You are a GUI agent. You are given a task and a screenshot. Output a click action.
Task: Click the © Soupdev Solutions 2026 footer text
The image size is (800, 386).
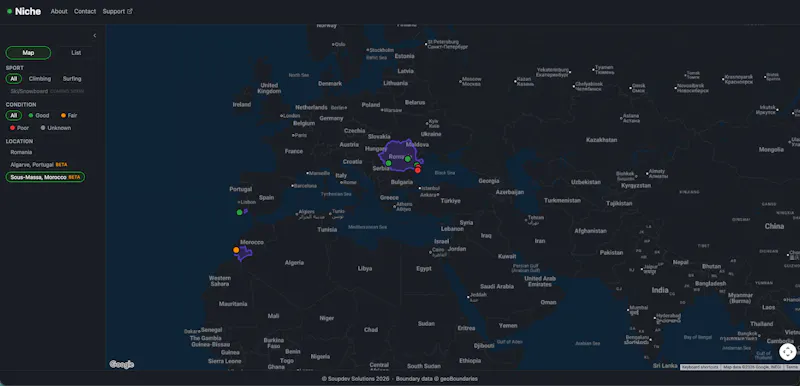tap(355, 379)
